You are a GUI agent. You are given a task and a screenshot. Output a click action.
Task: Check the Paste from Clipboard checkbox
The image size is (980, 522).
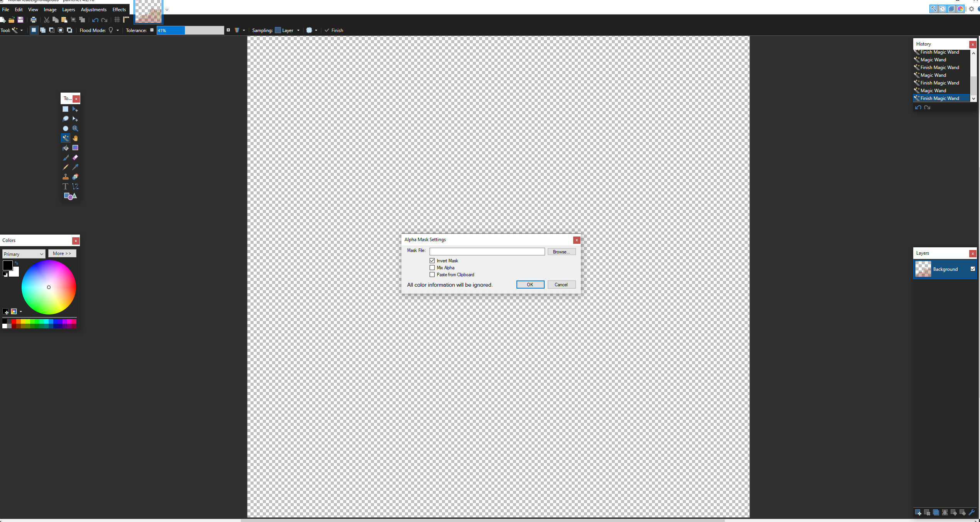tap(432, 275)
